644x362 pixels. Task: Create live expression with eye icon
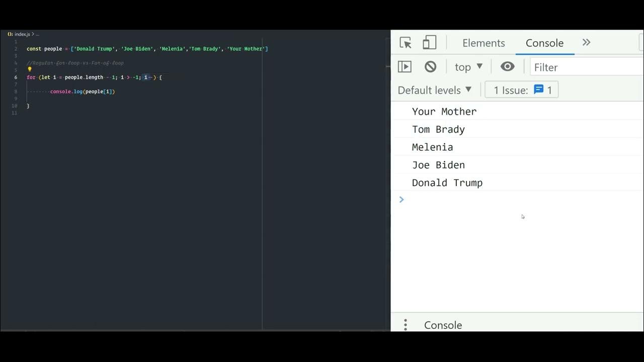(507, 67)
